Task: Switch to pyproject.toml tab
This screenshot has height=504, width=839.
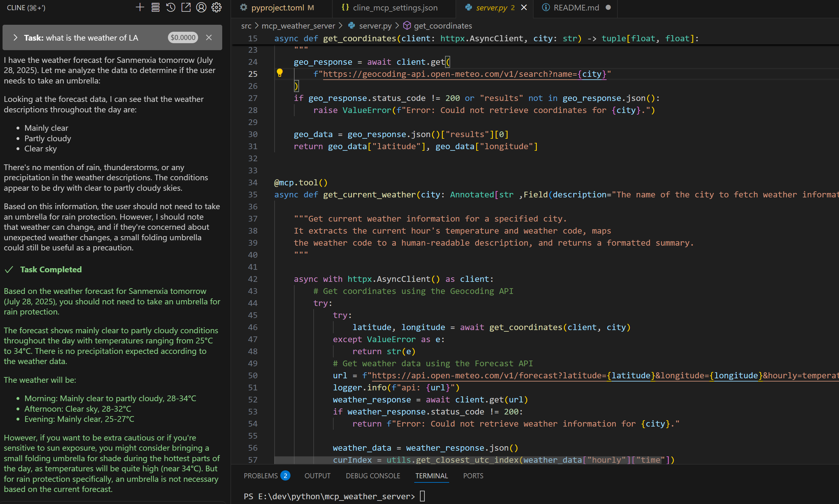Action: pyautogui.click(x=282, y=8)
